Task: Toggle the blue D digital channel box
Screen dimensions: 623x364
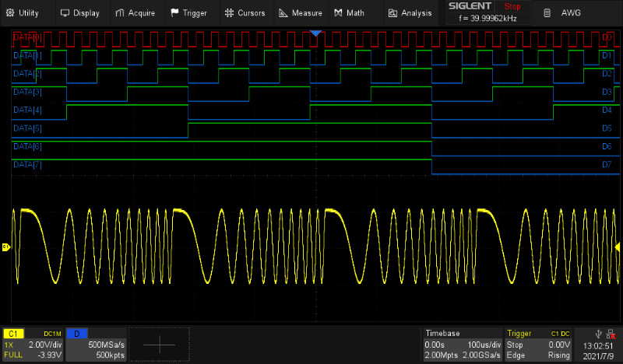Action: tap(76, 334)
